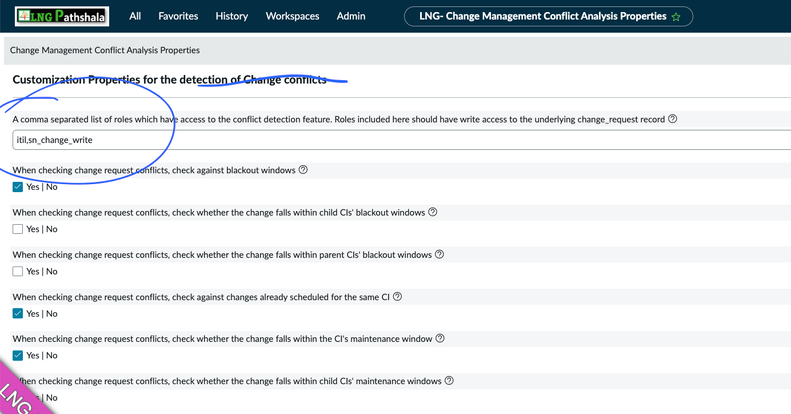Screen dimensions: 791x414
Task: Click the roles list input field
Action: (x=400, y=140)
